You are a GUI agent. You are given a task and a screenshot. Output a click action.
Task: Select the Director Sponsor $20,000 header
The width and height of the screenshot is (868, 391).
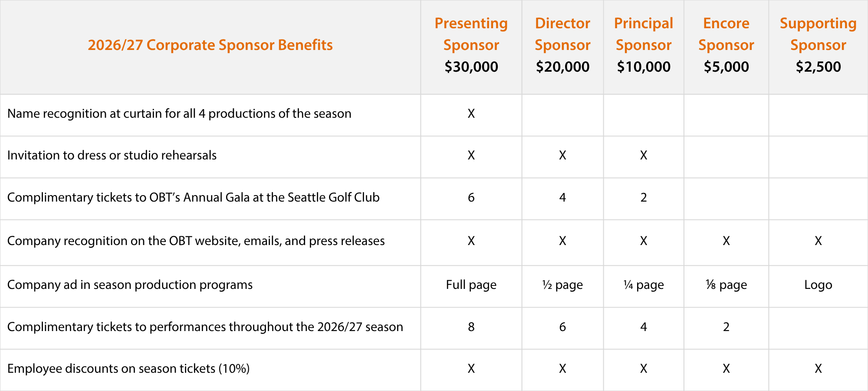tap(562, 45)
